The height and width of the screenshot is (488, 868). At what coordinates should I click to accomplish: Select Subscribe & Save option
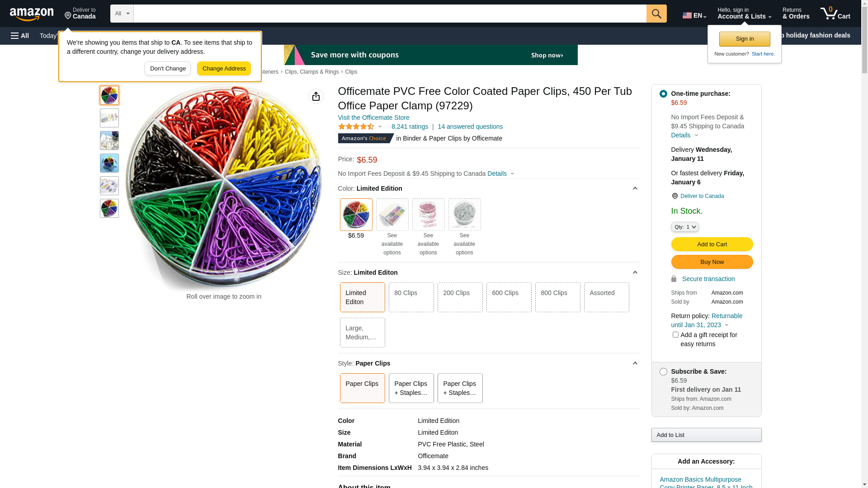point(663,372)
